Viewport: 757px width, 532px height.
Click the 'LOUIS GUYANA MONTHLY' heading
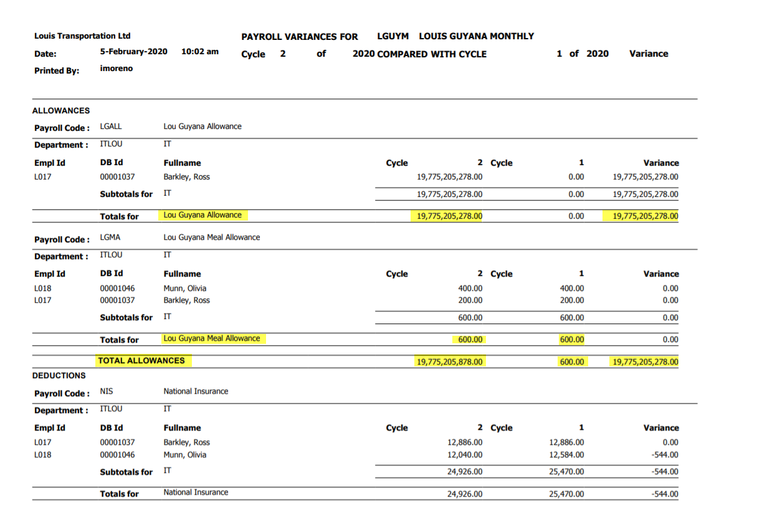point(477,36)
